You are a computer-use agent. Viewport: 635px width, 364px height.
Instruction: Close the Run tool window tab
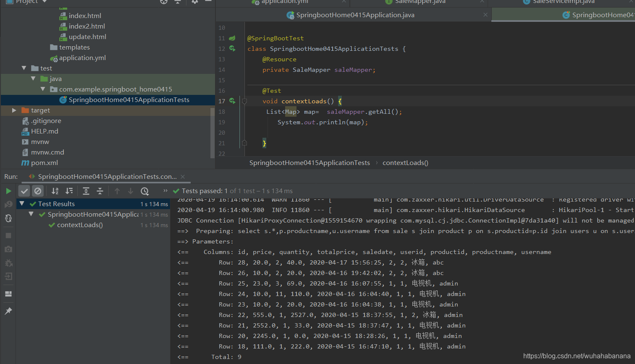(183, 177)
